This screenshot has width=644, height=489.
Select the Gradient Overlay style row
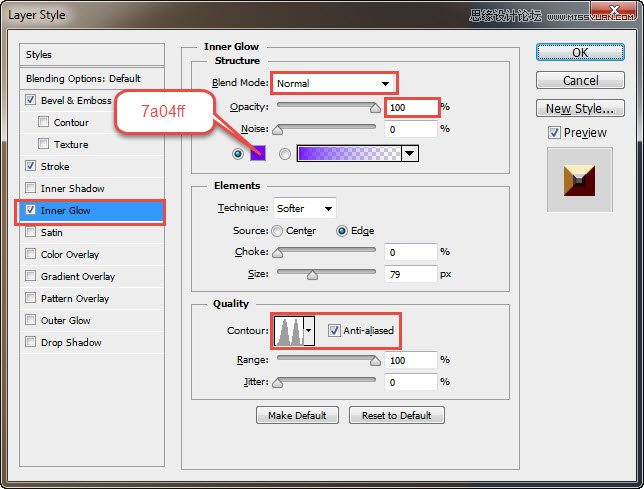click(92, 276)
